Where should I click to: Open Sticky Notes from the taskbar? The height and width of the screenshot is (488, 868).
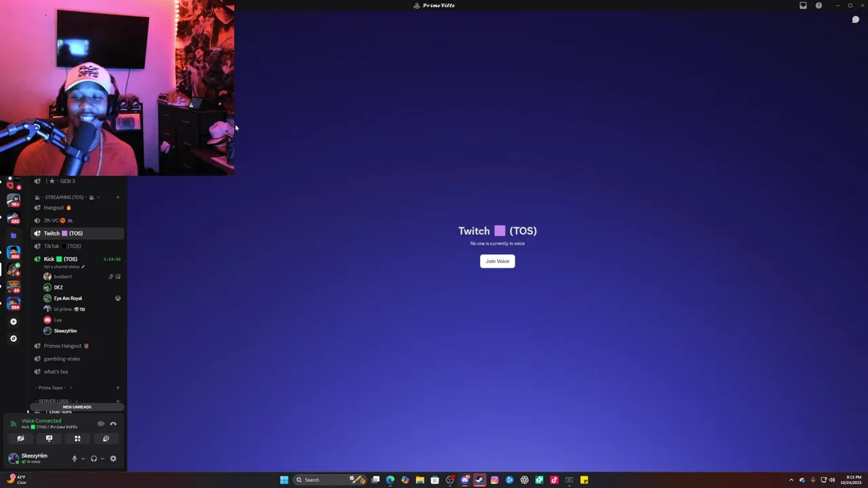[x=584, y=480]
